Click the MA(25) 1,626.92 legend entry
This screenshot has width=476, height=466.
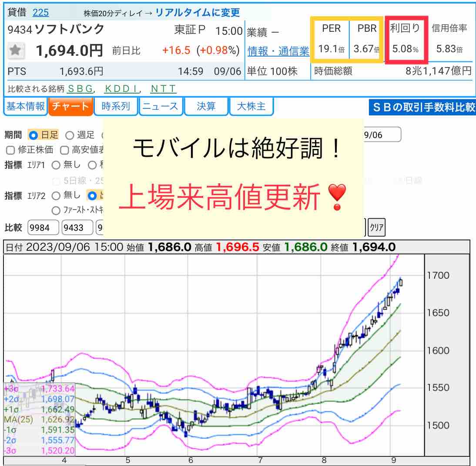point(39,419)
